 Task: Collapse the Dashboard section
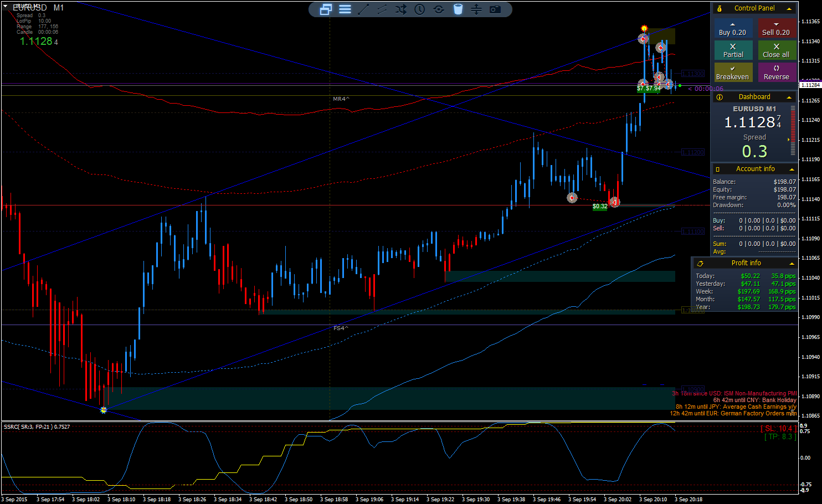pyautogui.click(x=789, y=97)
